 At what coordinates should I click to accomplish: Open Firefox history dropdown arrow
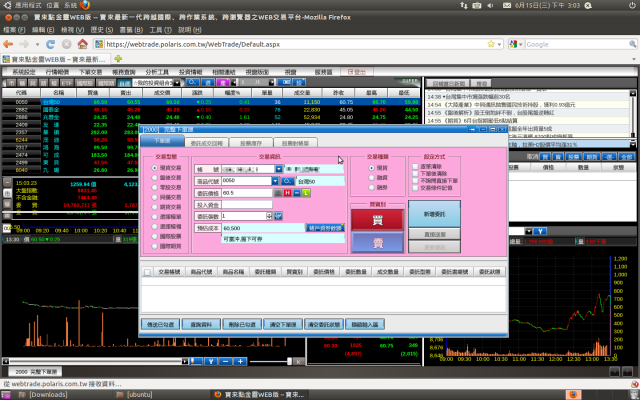pyautogui.click(x=37, y=44)
